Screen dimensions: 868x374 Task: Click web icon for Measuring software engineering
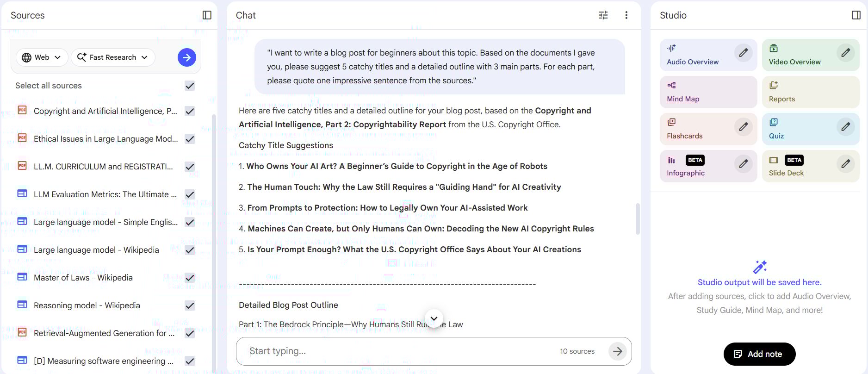pos(22,360)
